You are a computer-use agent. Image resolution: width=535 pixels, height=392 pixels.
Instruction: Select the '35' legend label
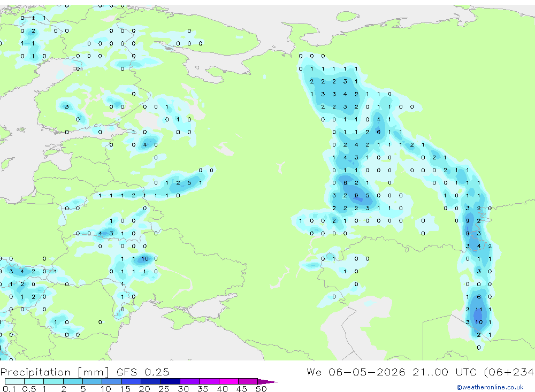click(203, 389)
